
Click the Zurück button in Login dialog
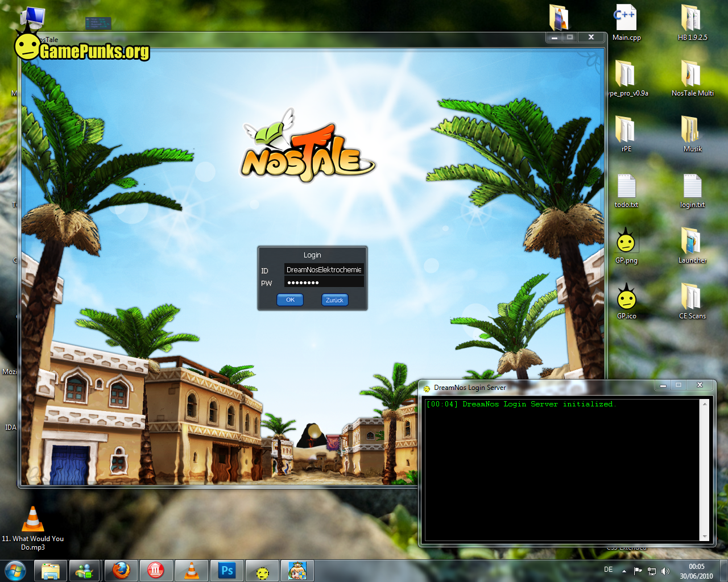334,300
